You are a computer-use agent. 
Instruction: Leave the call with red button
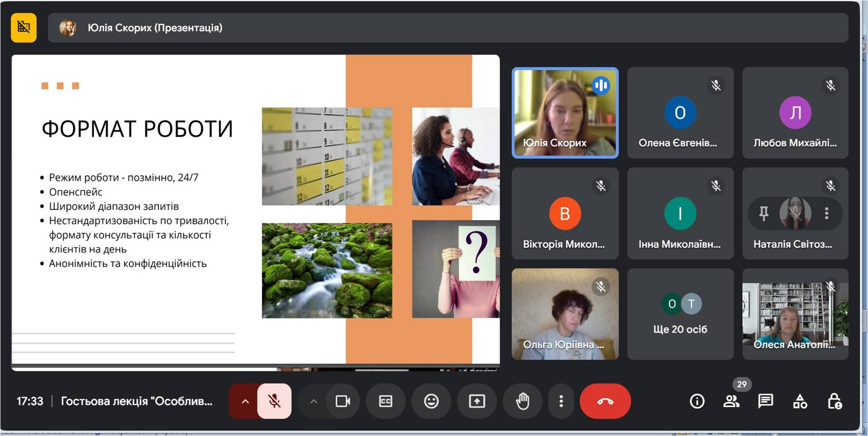605,401
